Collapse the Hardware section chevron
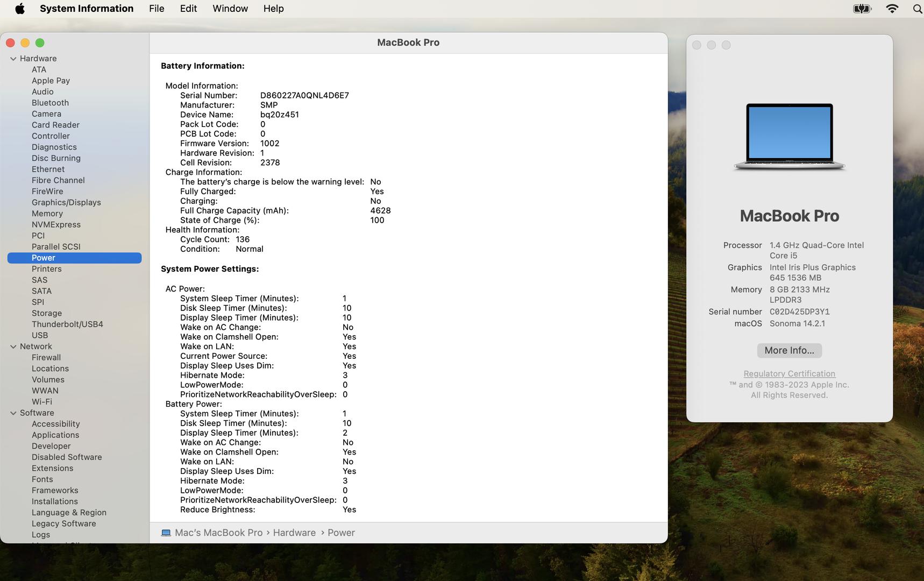Viewport: 924px width, 581px height. click(13, 59)
